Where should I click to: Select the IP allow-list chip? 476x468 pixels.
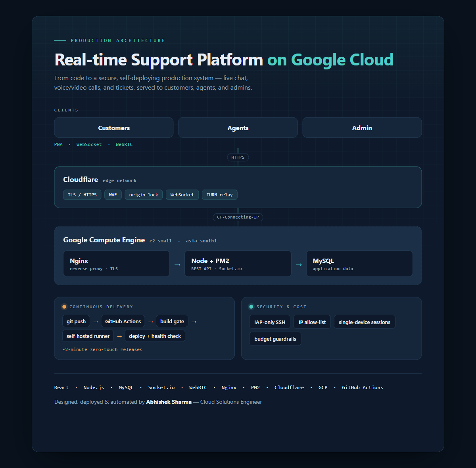pos(312,322)
